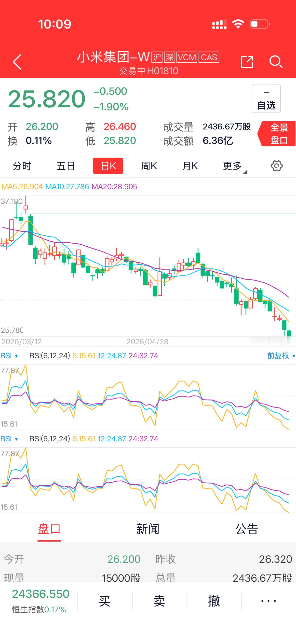Open the 公告 announcements tab

(247, 529)
